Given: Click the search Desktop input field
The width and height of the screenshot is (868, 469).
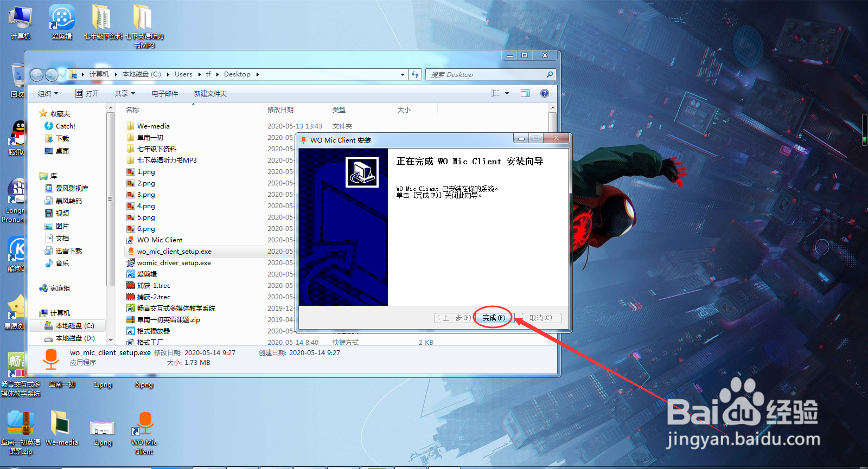Looking at the screenshot, I should 490,74.
